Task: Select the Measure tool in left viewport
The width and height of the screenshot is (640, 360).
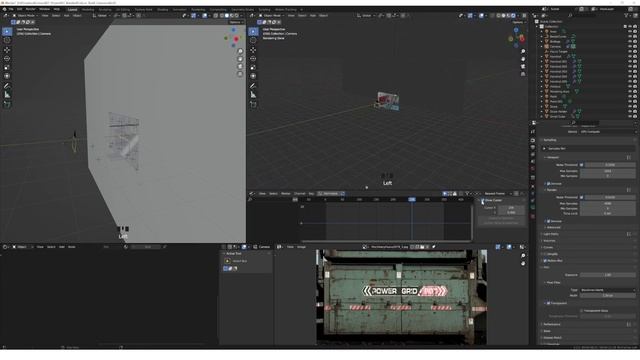Action: [x=7, y=95]
